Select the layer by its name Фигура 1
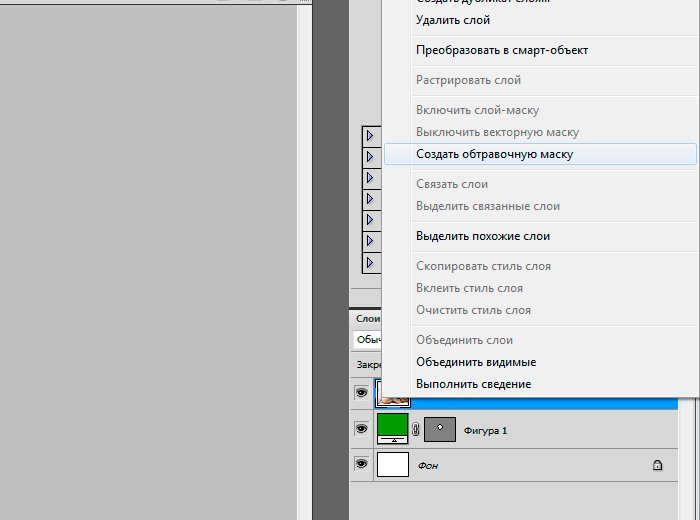 tap(486, 431)
